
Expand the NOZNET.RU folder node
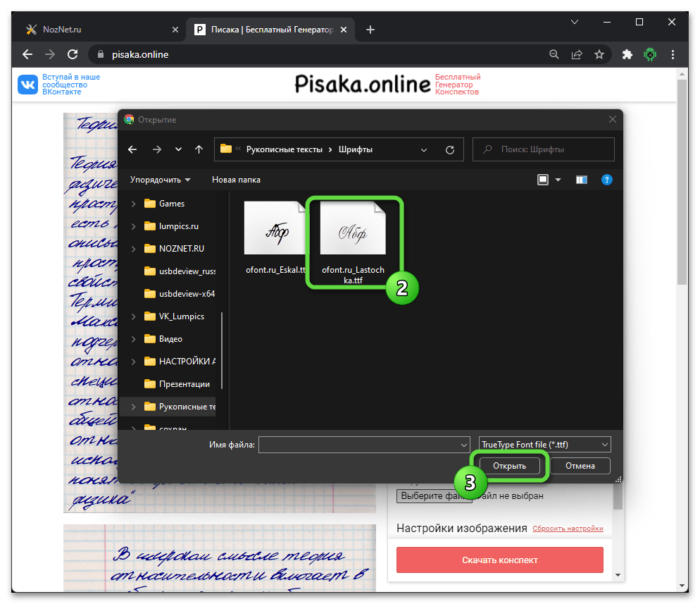[134, 249]
